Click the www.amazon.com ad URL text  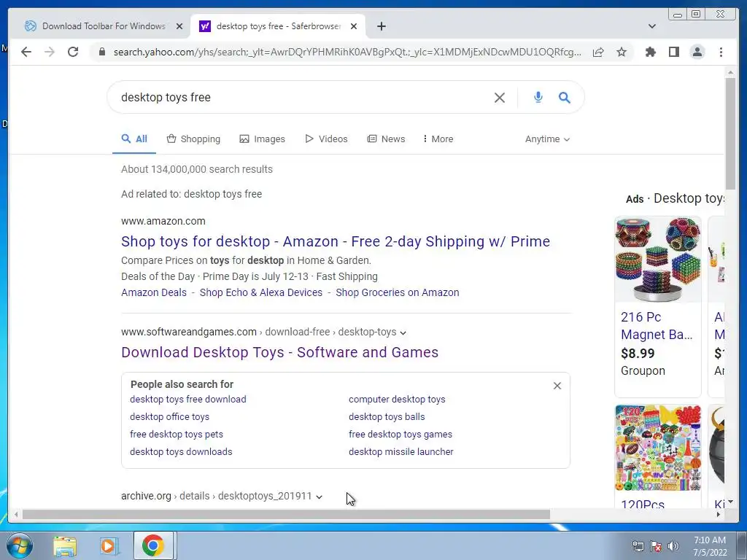click(x=163, y=221)
